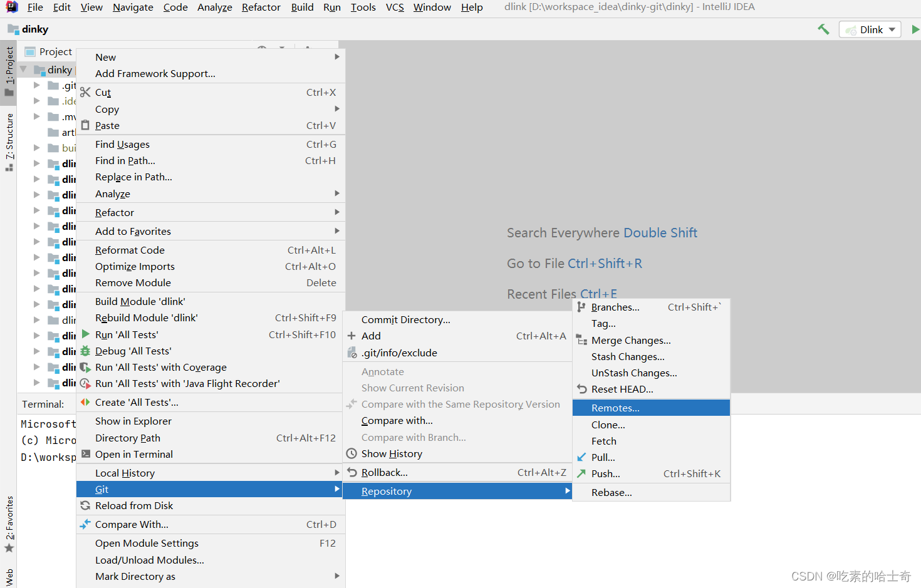
Task: Click the Add plus icon in Git menu
Action: click(351, 336)
